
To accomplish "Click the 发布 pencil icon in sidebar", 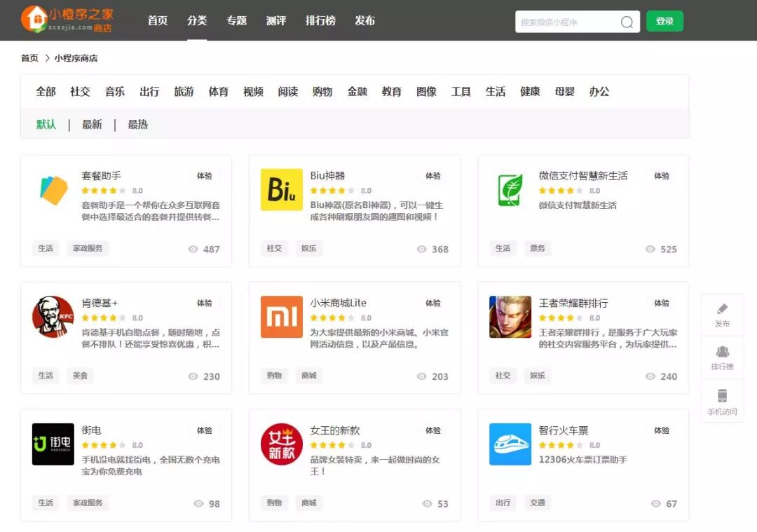I will (722, 309).
